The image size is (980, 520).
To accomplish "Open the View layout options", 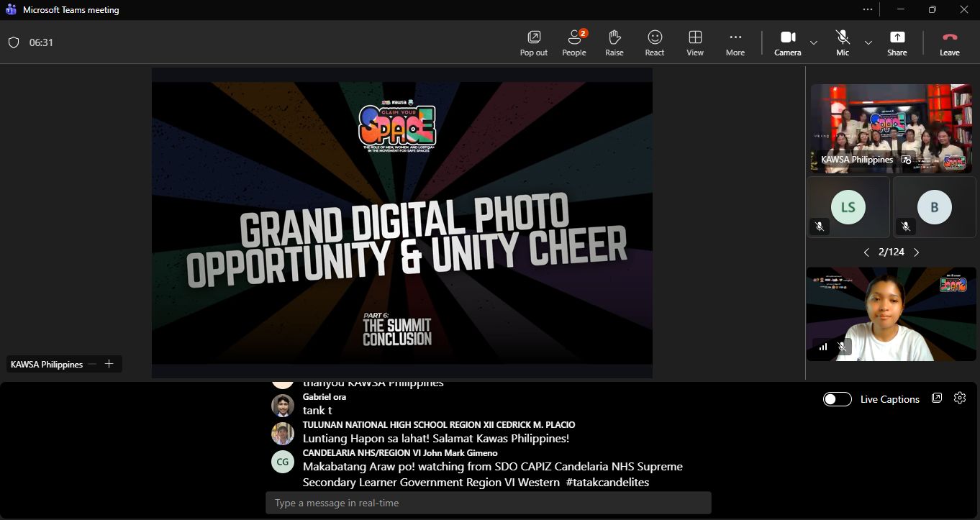I will click(x=695, y=43).
